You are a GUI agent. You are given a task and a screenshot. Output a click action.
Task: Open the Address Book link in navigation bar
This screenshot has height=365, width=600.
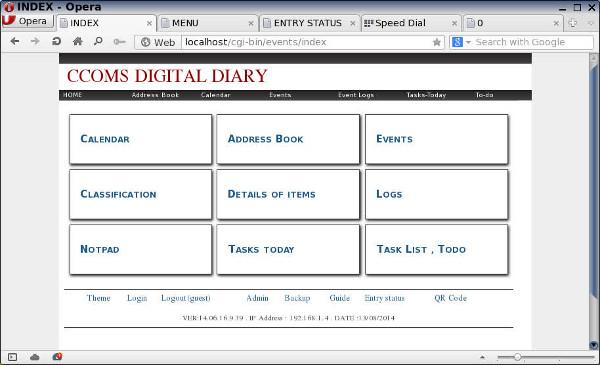155,95
